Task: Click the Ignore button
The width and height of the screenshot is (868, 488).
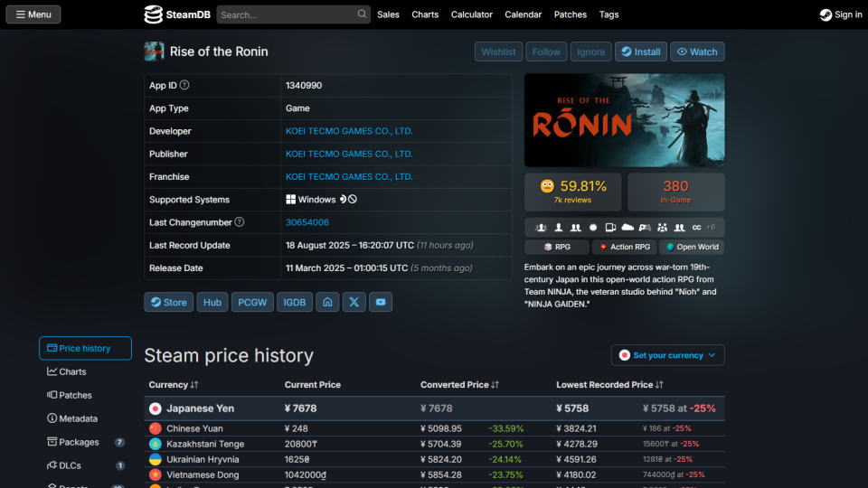Action: (x=590, y=52)
